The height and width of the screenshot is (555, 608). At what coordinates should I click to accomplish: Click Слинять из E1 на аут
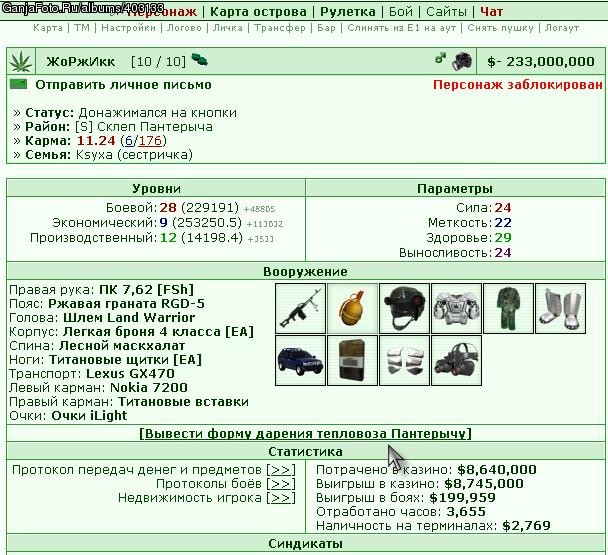[x=402, y=28]
